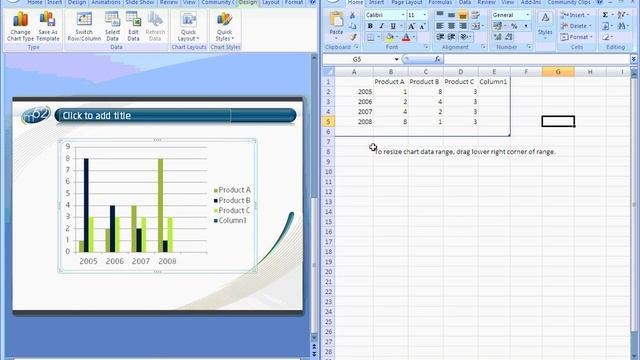This screenshot has width=640, height=360.
Task: Switch to Excel Page Layout tab
Action: (x=407, y=2)
